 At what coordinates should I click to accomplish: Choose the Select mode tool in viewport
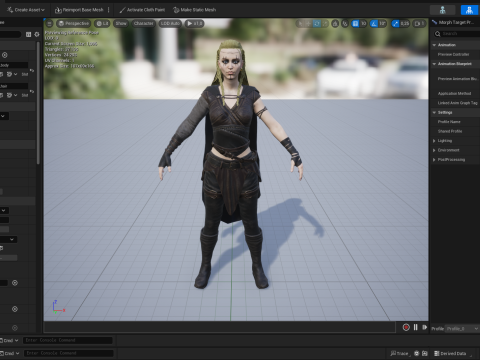300,24
